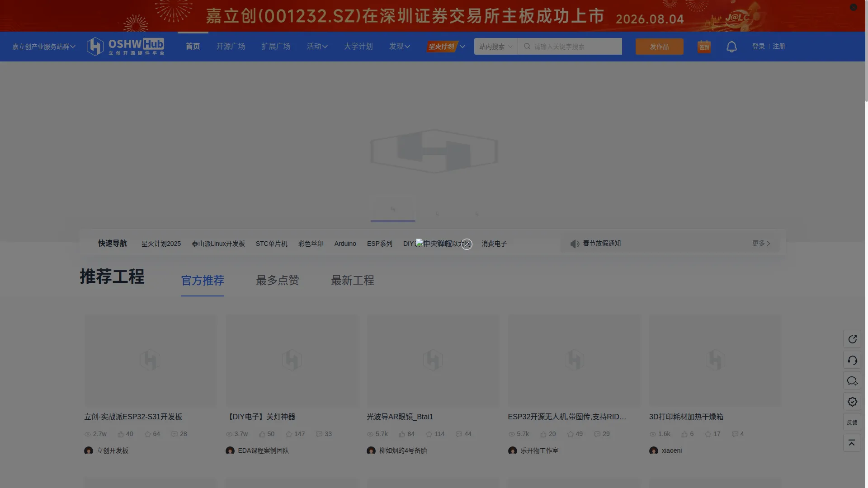Expand the 星火计划 dropdown
The width and height of the screenshot is (868, 488).
pyautogui.click(x=446, y=47)
